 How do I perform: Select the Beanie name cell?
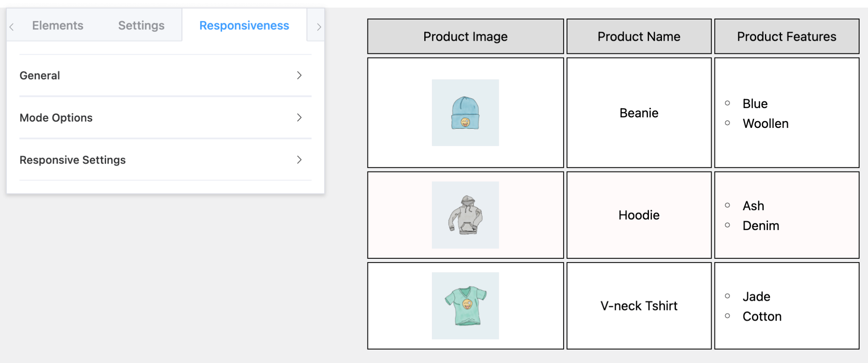point(639,113)
